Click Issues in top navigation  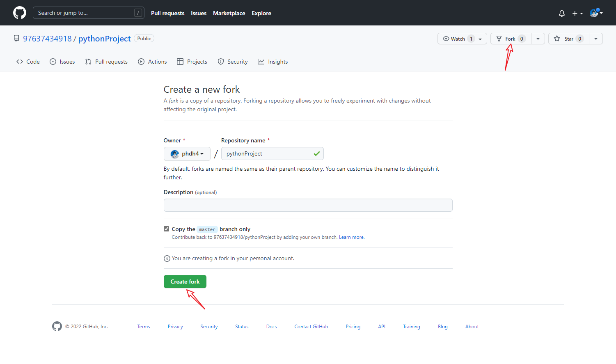pos(199,13)
